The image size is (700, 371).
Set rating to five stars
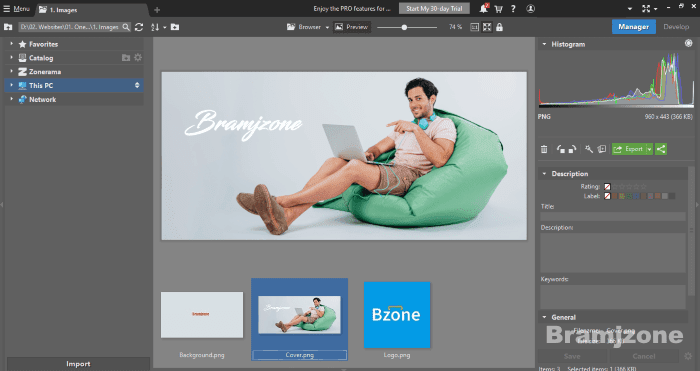pyautogui.click(x=643, y=187)
